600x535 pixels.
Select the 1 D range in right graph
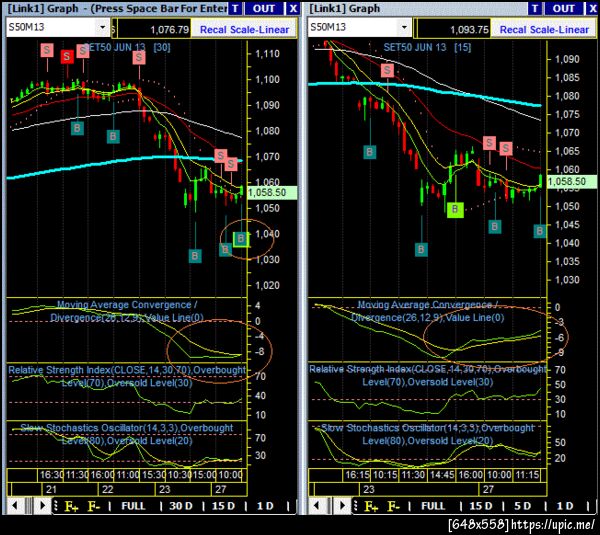pyautogui.click(x=565, y=506)
